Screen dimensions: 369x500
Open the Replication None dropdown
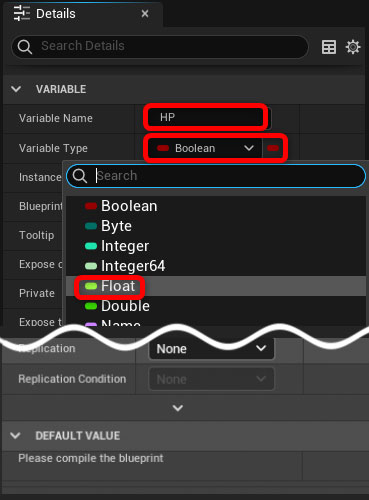tap(211, 349)
